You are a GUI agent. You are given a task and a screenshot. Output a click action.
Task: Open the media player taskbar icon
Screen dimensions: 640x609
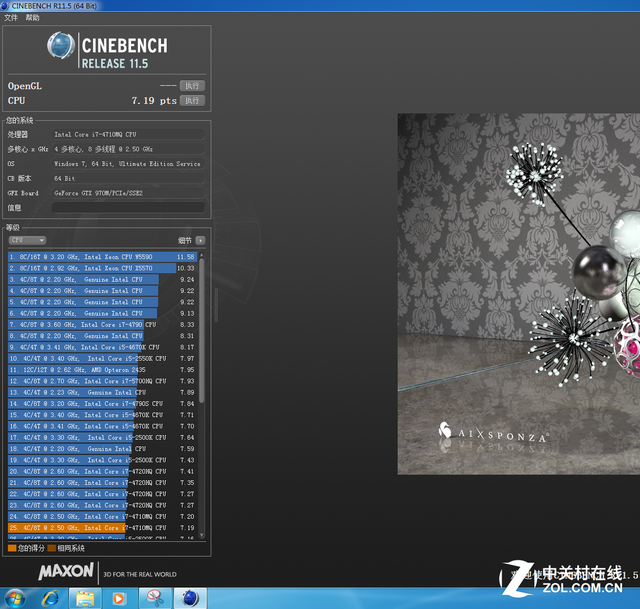pos(120,597)
